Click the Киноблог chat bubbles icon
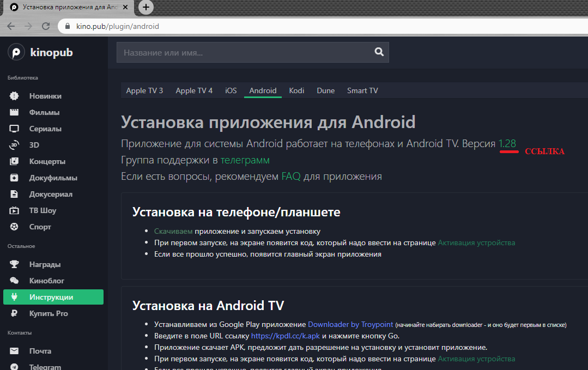This screenshot has width=588, height=370. [x=14, y=281]
